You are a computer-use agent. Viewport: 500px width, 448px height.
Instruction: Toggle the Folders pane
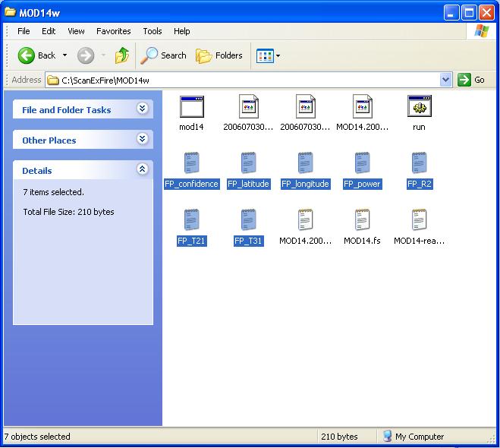point(219,55)
